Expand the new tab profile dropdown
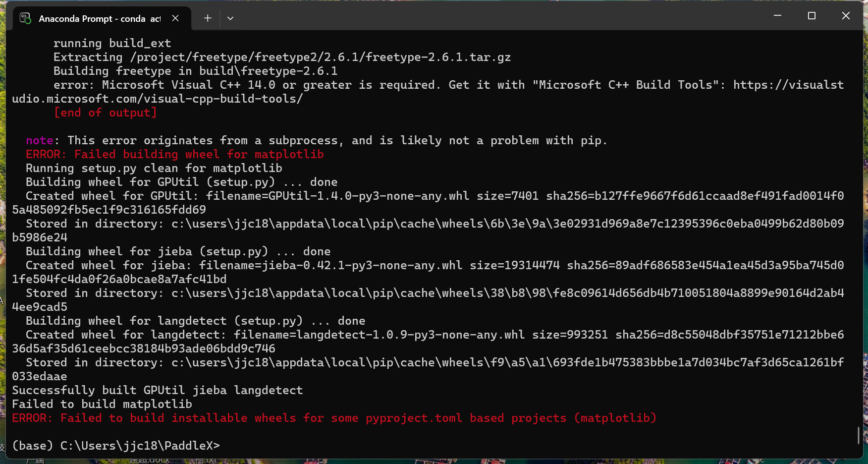The width and height of the screenshot is (868, 464). tap(230, 18)
